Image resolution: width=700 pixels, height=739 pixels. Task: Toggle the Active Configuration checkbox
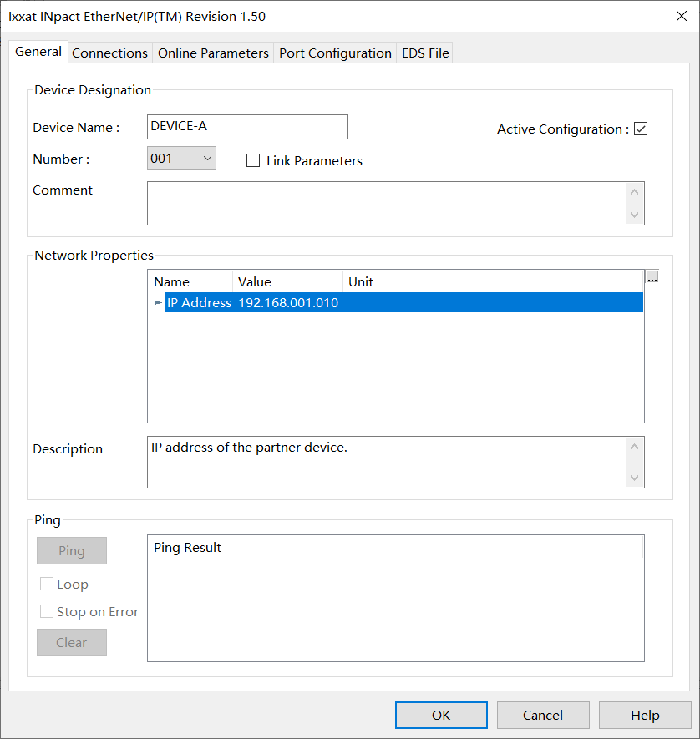point(641,129)
